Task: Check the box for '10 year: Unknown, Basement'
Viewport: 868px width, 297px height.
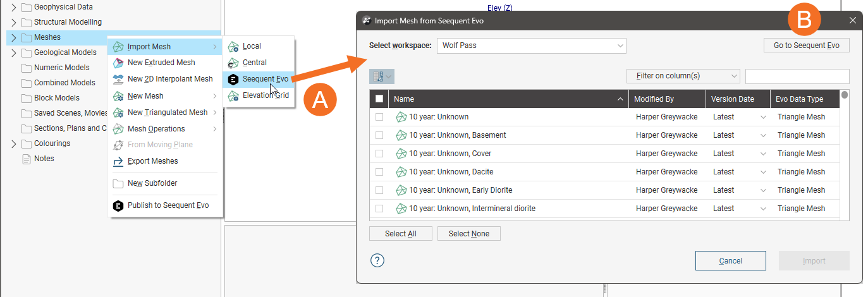Action: [379, 135]
